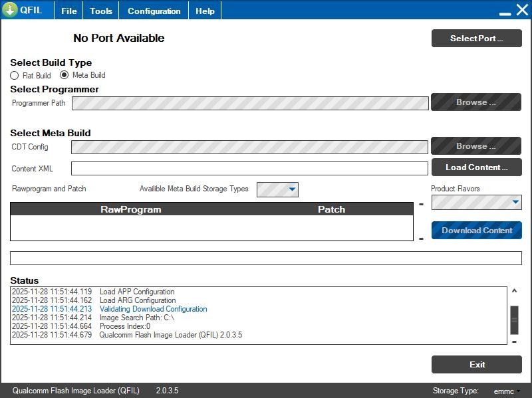Open the Configuration menu

[154, 11]
